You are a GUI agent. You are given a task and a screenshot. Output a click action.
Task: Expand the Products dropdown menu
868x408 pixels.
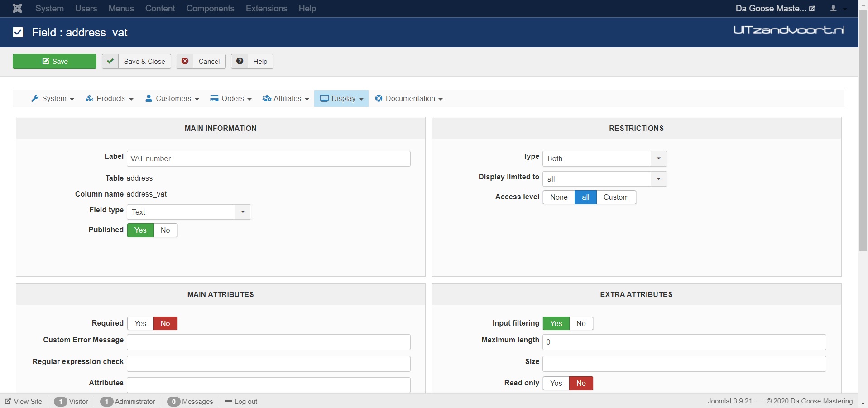coord(110,98)
